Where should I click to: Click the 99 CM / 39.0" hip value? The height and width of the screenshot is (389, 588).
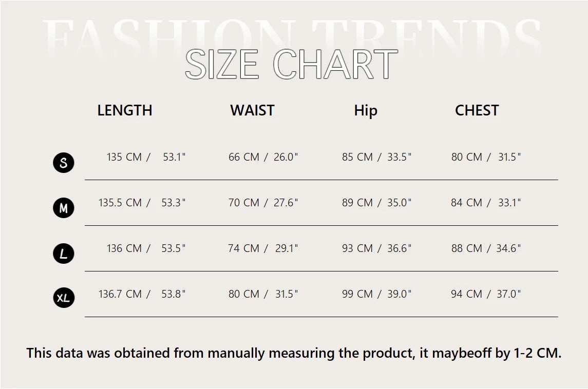376,294
